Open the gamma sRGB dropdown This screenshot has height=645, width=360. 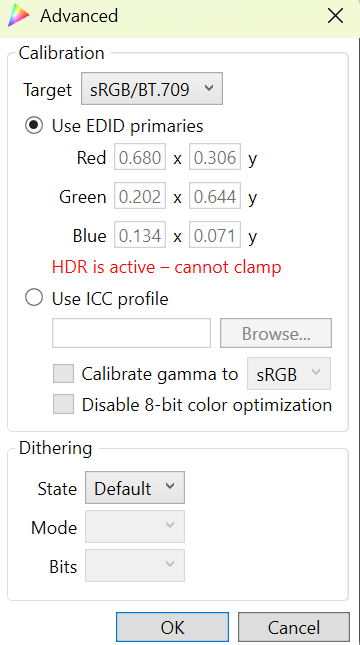click(288, 374)
